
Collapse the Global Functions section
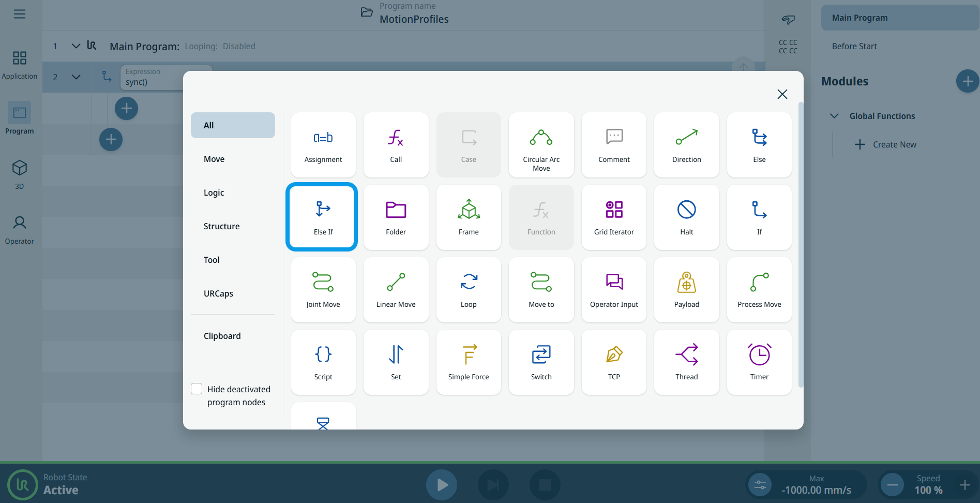coord(834,116)
